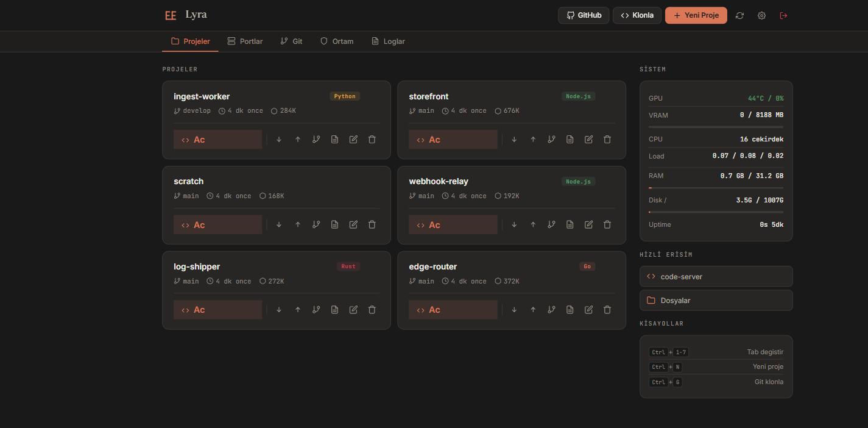Go to the Loglar tab

[388, 41]
